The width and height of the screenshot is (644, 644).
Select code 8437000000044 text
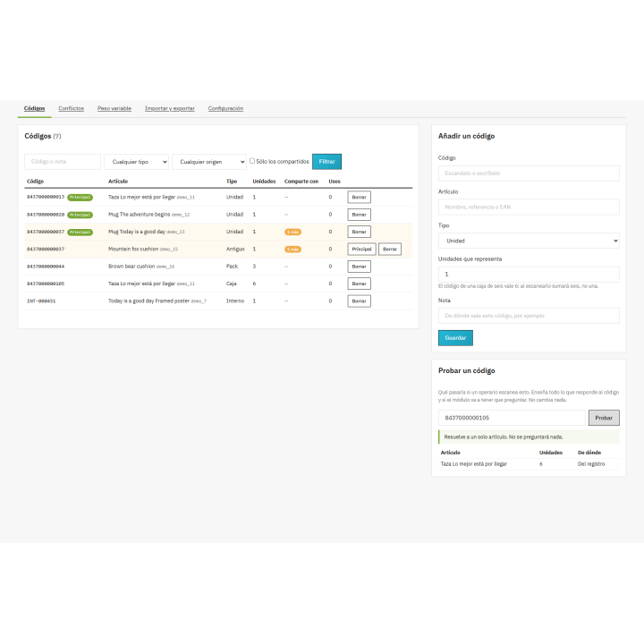(x=46, y=267)
